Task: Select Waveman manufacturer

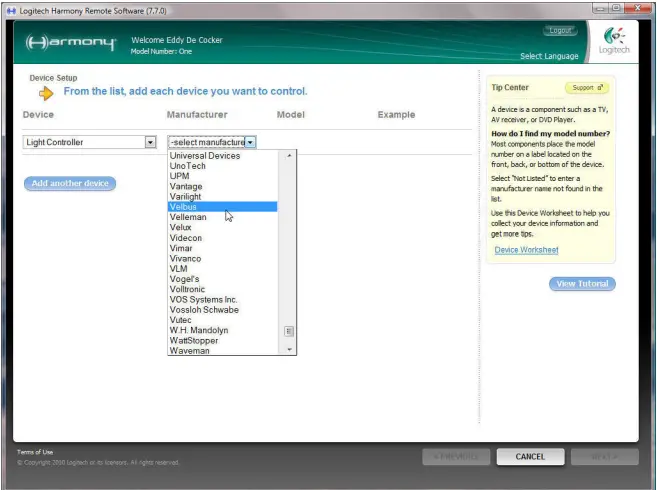Action: point(222,350)
